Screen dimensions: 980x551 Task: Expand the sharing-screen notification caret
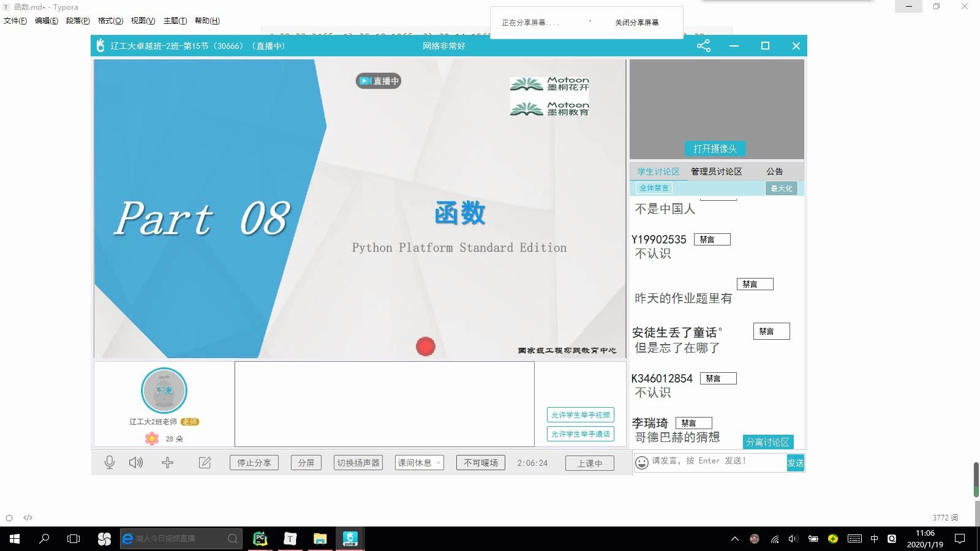(x=590, y=21)
